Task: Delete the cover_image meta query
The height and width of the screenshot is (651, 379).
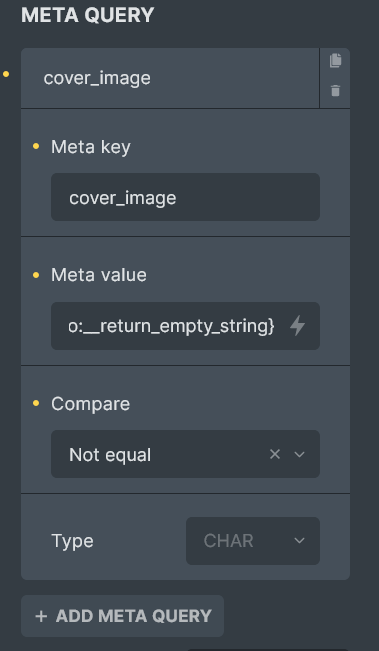Action: (x=335, y=91)
